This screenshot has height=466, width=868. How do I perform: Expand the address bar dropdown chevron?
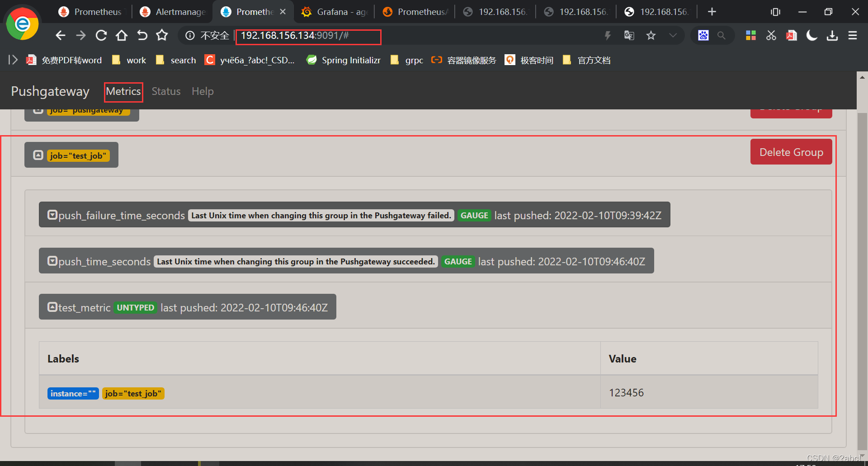[673, 35]
